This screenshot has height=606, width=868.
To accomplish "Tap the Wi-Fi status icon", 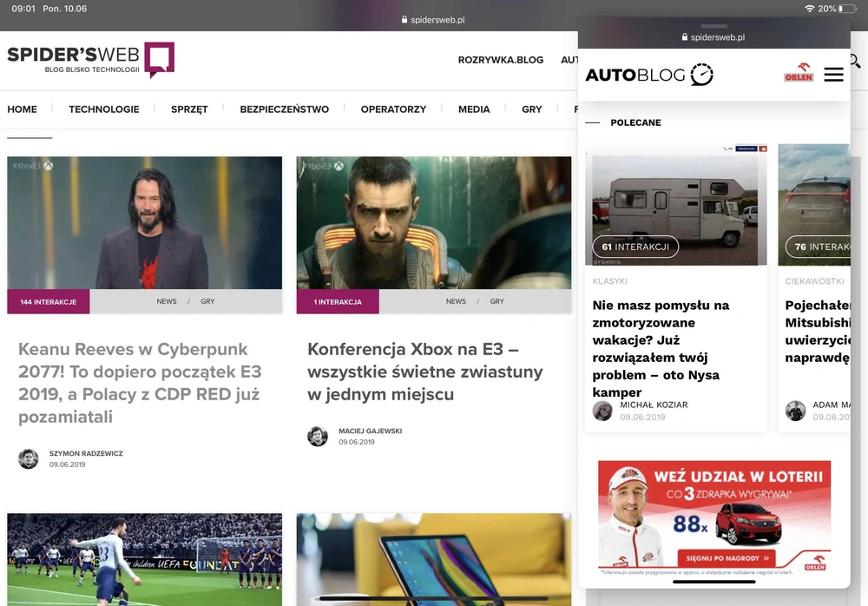I will click(809, 9).
